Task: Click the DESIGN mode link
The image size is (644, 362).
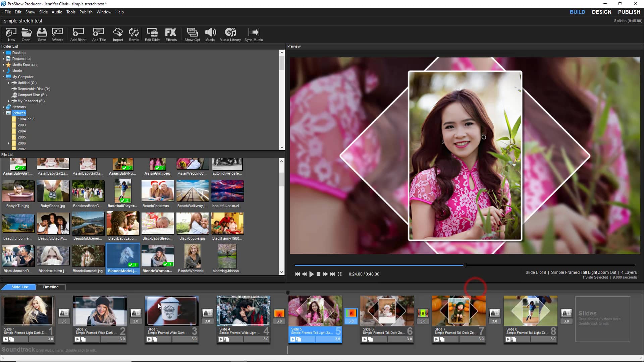Action: [x=601, y=12]
